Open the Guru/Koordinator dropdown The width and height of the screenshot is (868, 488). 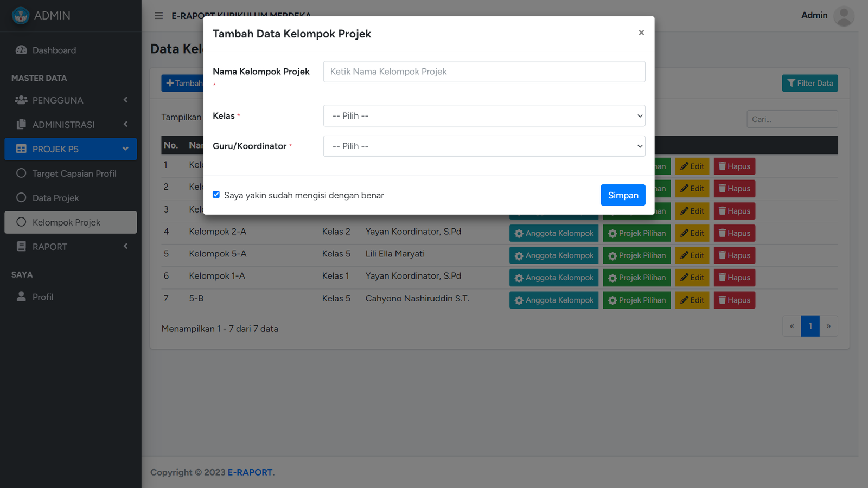coord(484,146)
